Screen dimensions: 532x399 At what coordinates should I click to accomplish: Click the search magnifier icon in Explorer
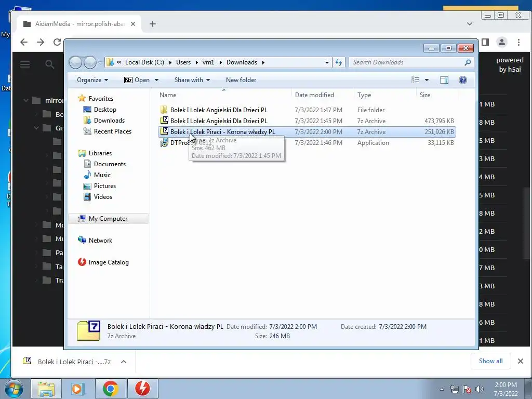click(x=468, y=62)
